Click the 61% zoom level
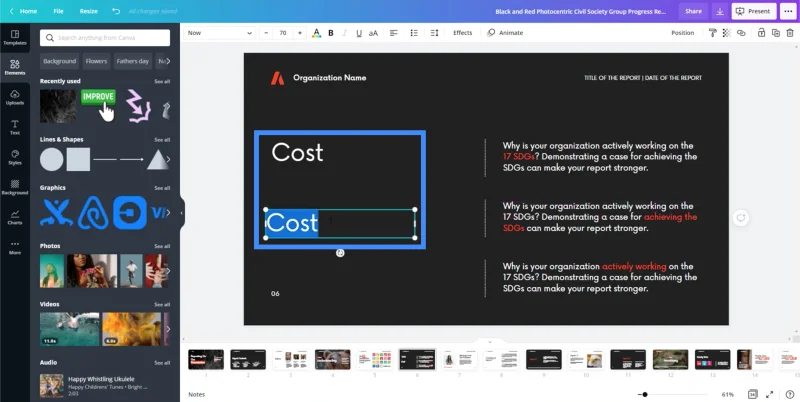 click(x=728, y=394)
